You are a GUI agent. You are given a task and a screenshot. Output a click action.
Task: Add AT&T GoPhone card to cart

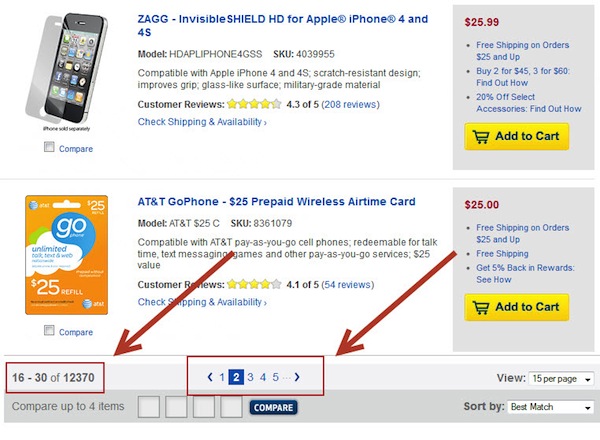click(516, 306)
